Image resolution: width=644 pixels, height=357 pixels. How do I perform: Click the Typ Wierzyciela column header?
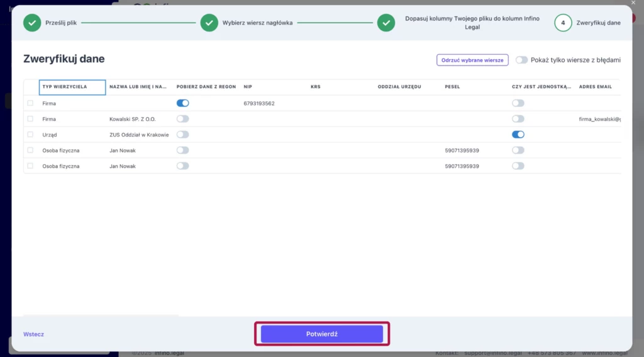click(x=72, y=87)
